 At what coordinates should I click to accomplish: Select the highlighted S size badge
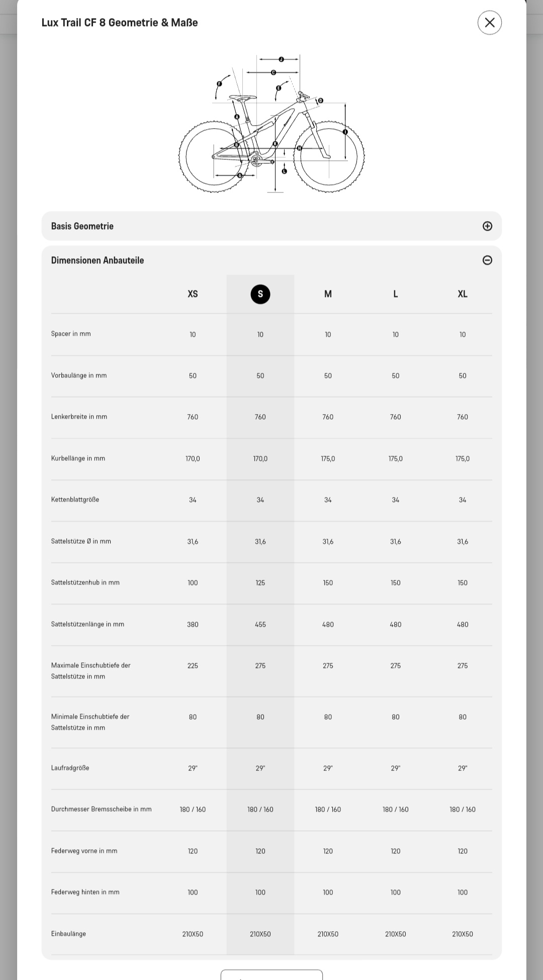click(260, 294)
